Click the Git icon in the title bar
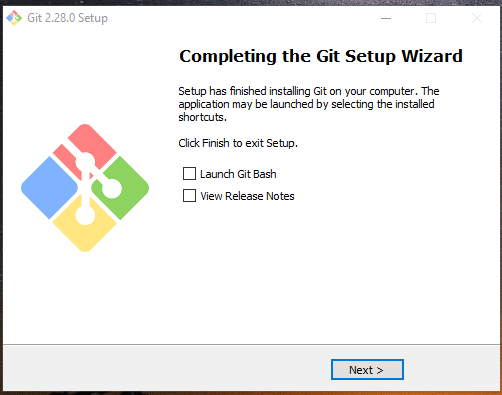This screenshot has width=502, height=395. [x=14, y=18]
